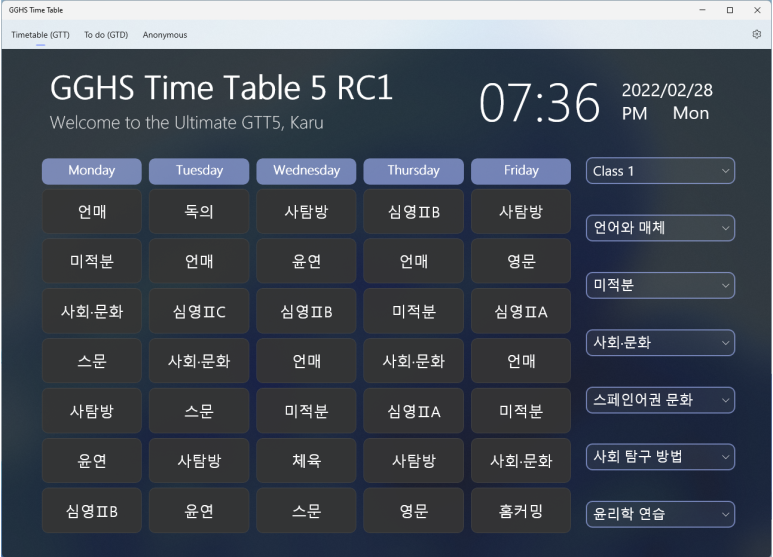The height and width of the screenshot is (557, 773).
Task: Select Thursday's 심영ⅡB cell
Action: [x=414, y=211]
